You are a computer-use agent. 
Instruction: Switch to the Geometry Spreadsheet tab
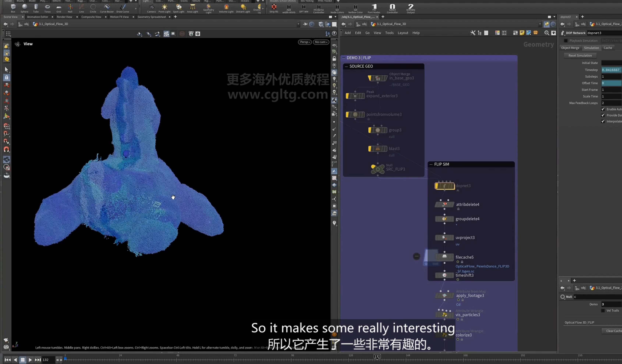[x=152, y=17]
